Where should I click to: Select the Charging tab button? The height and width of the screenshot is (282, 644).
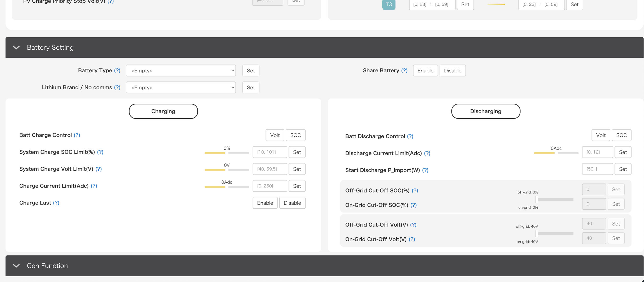(x=163, y=111)
